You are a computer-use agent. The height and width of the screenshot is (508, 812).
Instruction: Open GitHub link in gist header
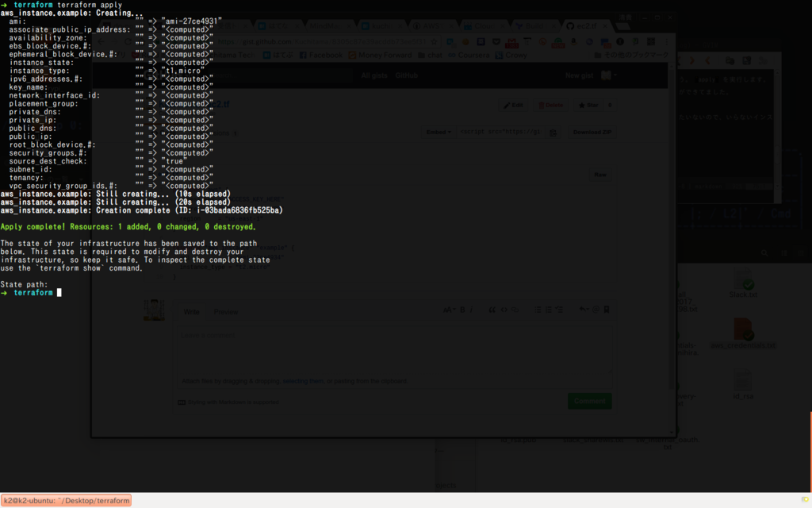pos(406,75)
